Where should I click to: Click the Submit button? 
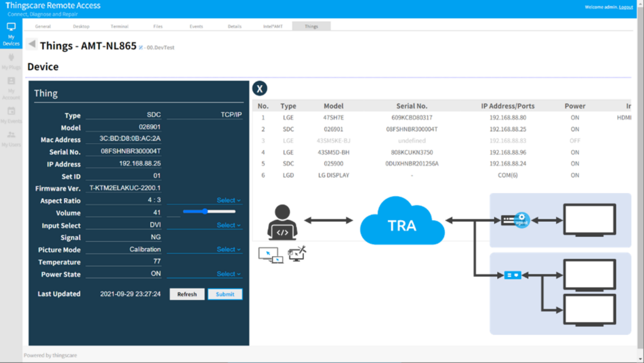tap(225, 294)
